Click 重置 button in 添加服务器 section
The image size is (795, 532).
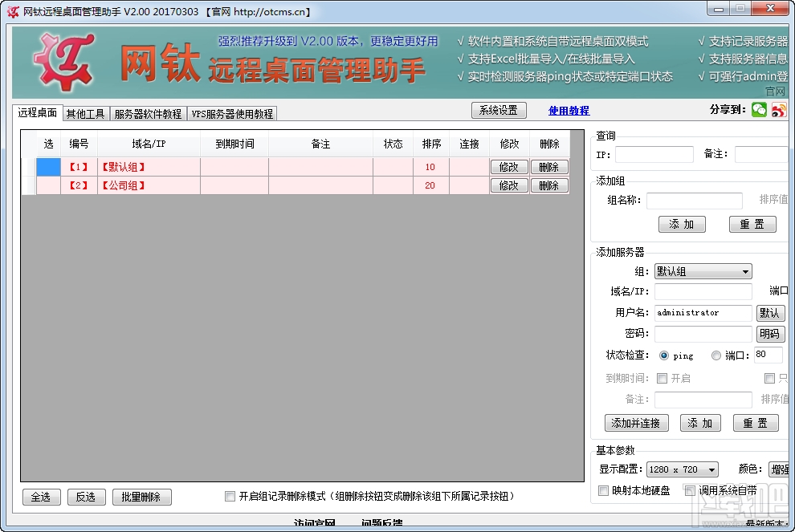click(756, 423)
